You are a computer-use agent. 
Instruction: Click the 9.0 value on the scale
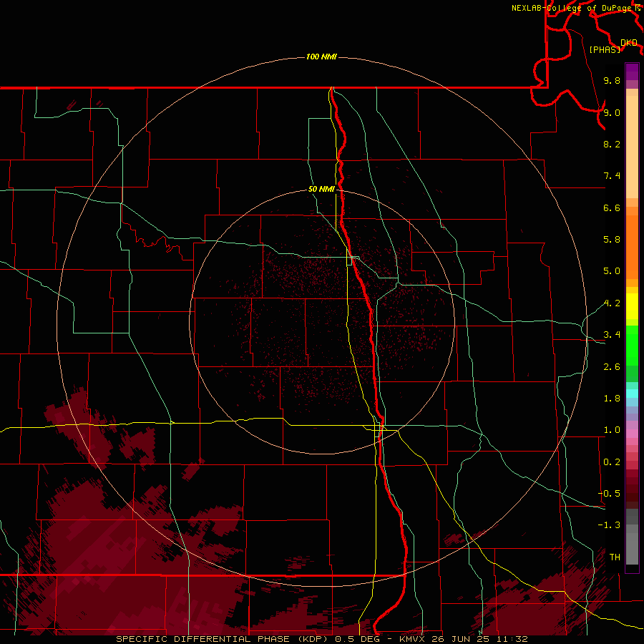pyautogui.click(x=612, y=112)
